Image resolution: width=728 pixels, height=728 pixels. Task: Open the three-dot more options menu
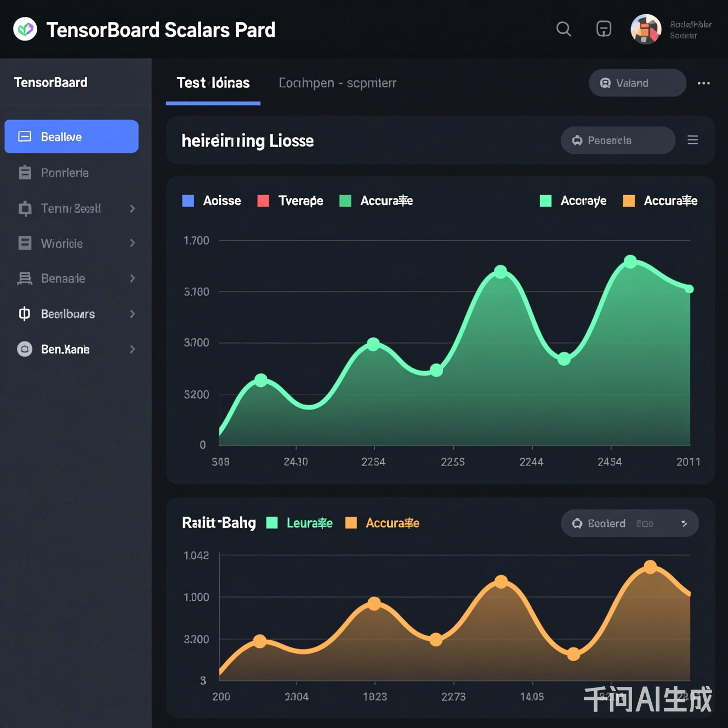(x=704, y=83)
